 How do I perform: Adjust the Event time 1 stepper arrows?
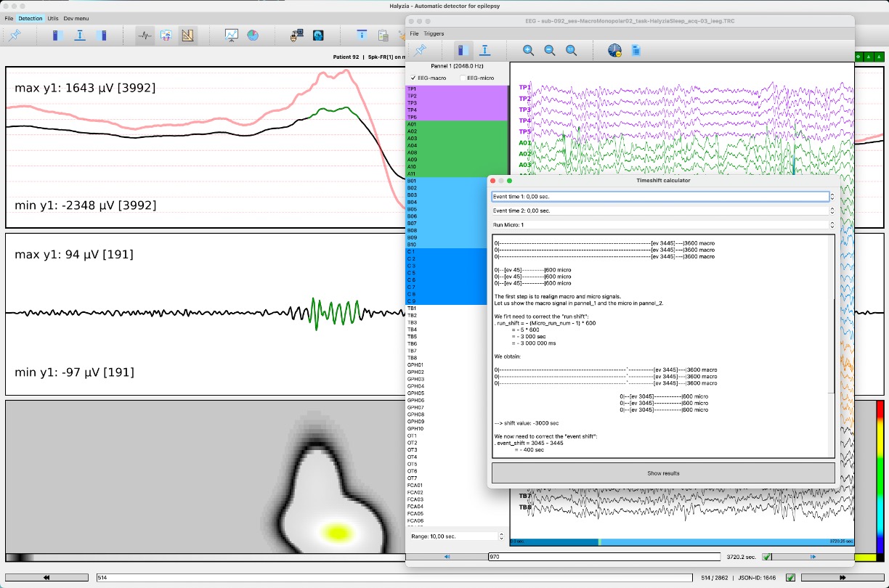point(832,197)
